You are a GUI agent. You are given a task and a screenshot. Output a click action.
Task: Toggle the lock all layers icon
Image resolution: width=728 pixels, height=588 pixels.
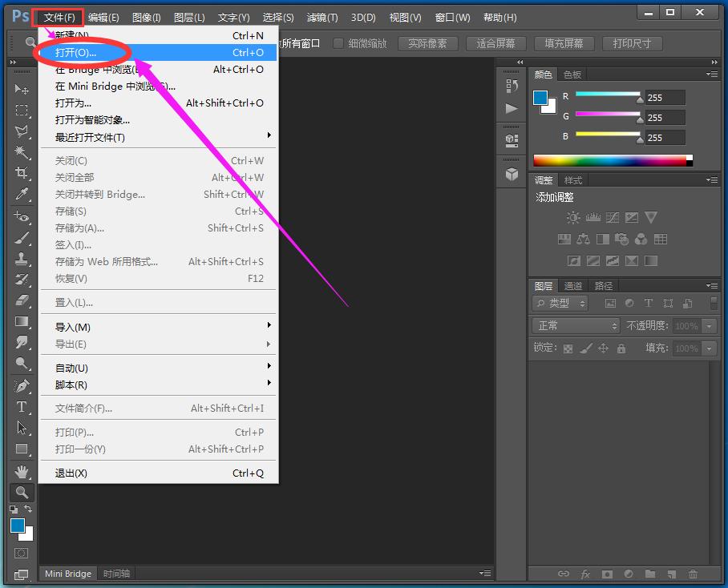pos(621,348)
